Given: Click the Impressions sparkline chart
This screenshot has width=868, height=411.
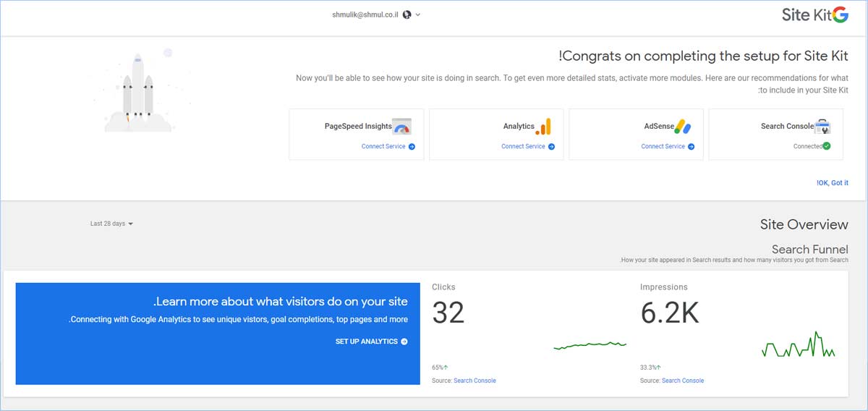Looking at the screenshot, I should 799,344.
